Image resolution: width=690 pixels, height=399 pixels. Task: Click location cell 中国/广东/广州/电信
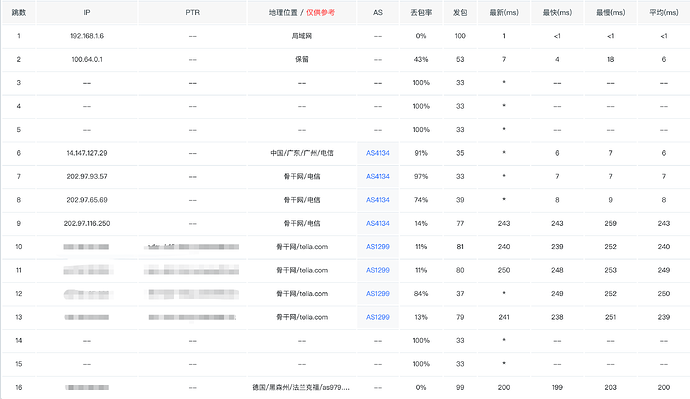pyautogui.click(x=302, y=153)
